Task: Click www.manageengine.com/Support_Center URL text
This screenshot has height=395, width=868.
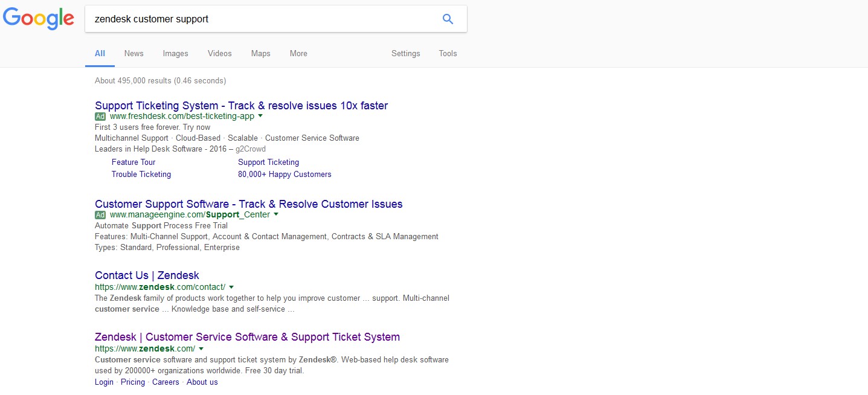Action: [190, 214]
